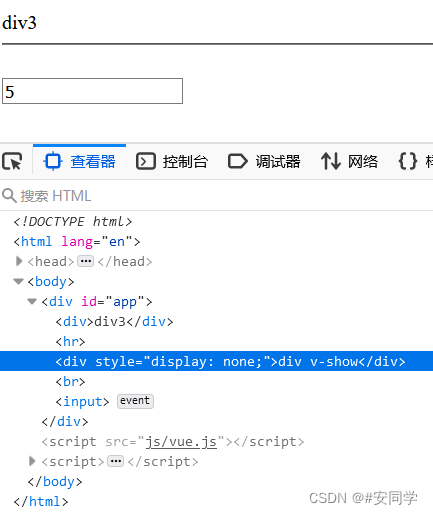
Task: Open the event badge on input
Action: point(135,401)
